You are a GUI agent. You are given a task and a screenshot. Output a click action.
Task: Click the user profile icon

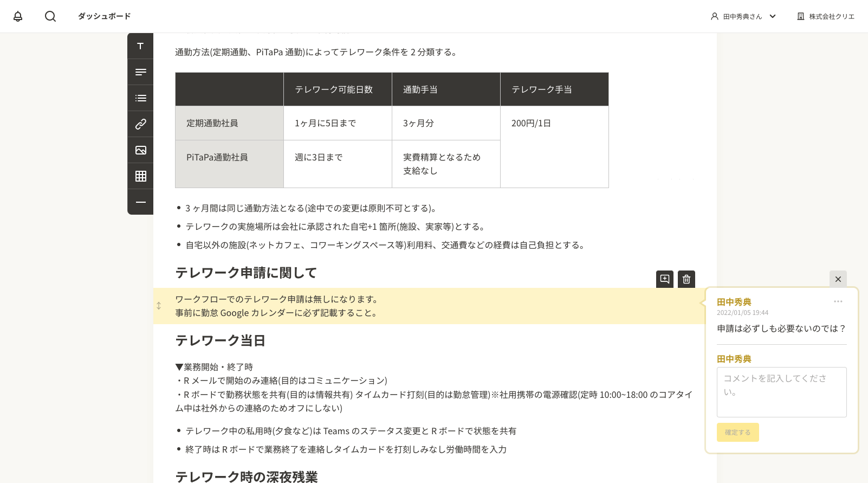[715, 16]
